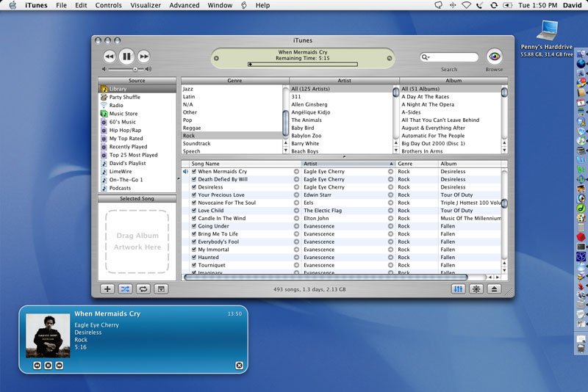The height and width of the screenshot is (392, 588).
Task: Toggle repeat mode button
Action: [x=143, y=289]
